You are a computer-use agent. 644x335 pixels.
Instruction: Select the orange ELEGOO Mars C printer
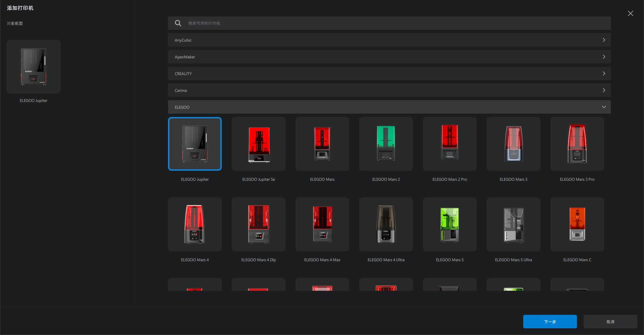[x=577, y=224]
